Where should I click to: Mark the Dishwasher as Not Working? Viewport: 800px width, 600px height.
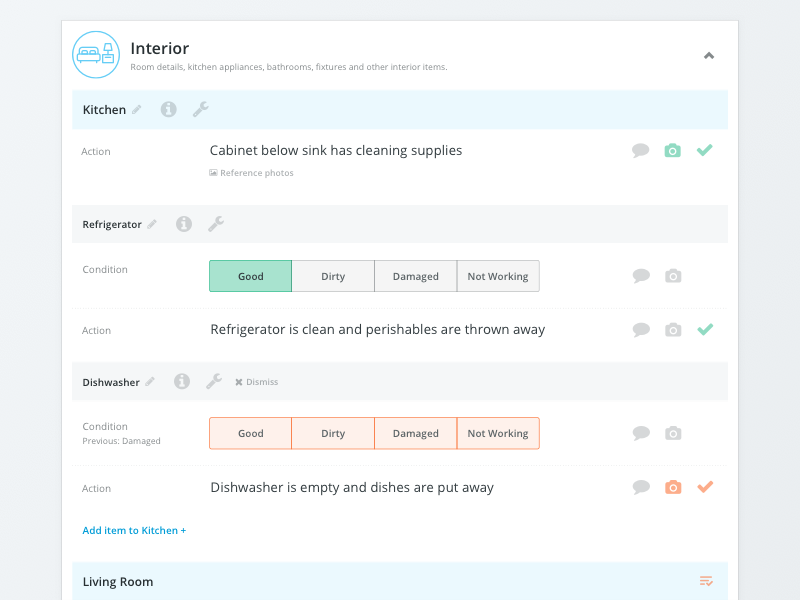(x=498, y=433)
